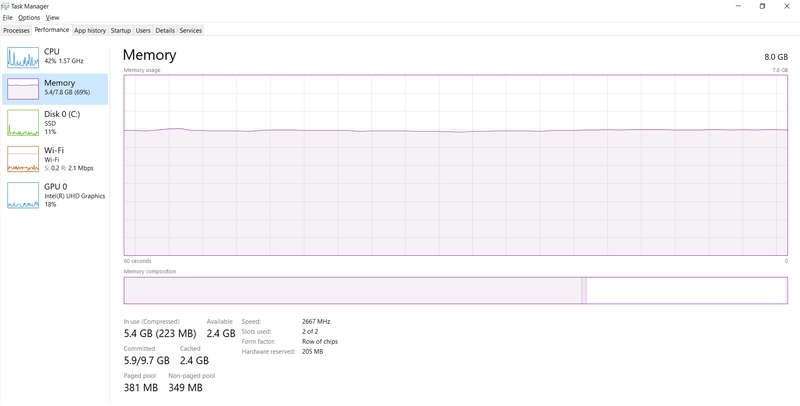This screenshot has width=800, height=406.
Task: Click the value under the Cached label
Action: click(x=194, y=360)
